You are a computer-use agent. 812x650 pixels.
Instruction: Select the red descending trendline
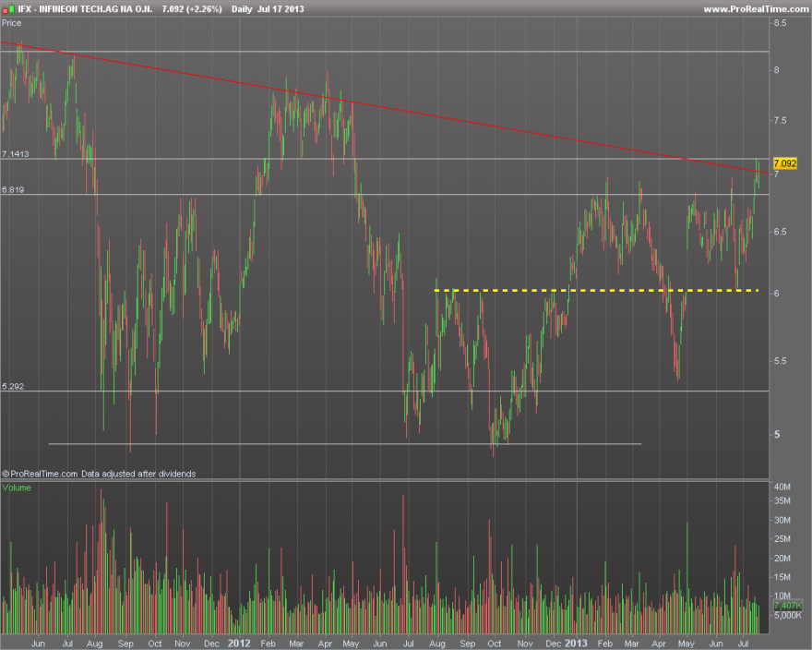pyautogui.click(x=384, y=107)
